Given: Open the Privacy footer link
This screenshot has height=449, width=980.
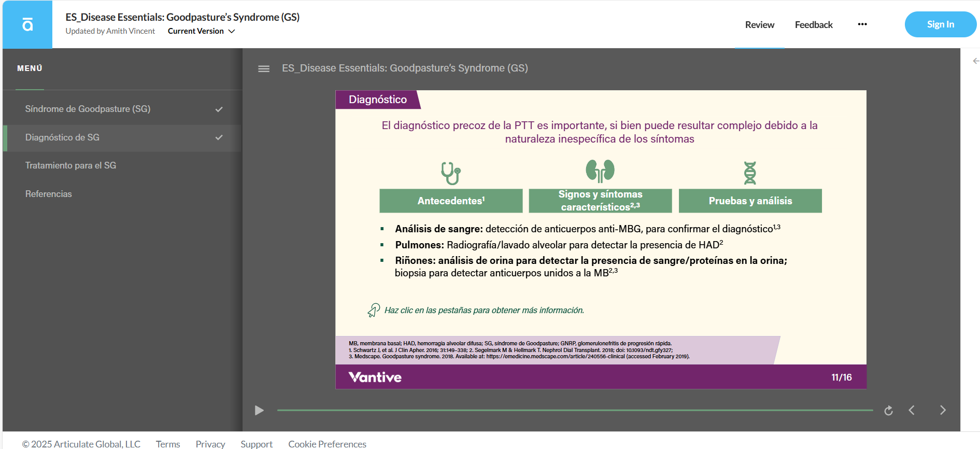Looking at the screenshot, I should point(210,444).
